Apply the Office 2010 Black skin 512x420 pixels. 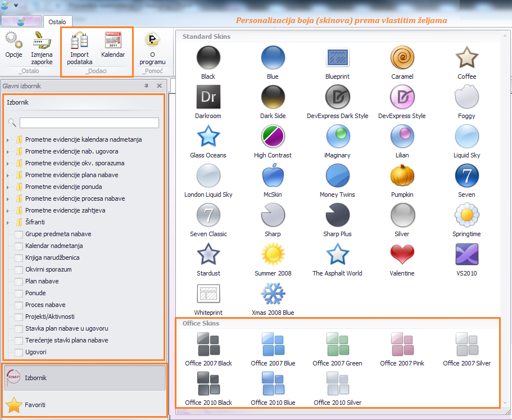tap(208, 389)
